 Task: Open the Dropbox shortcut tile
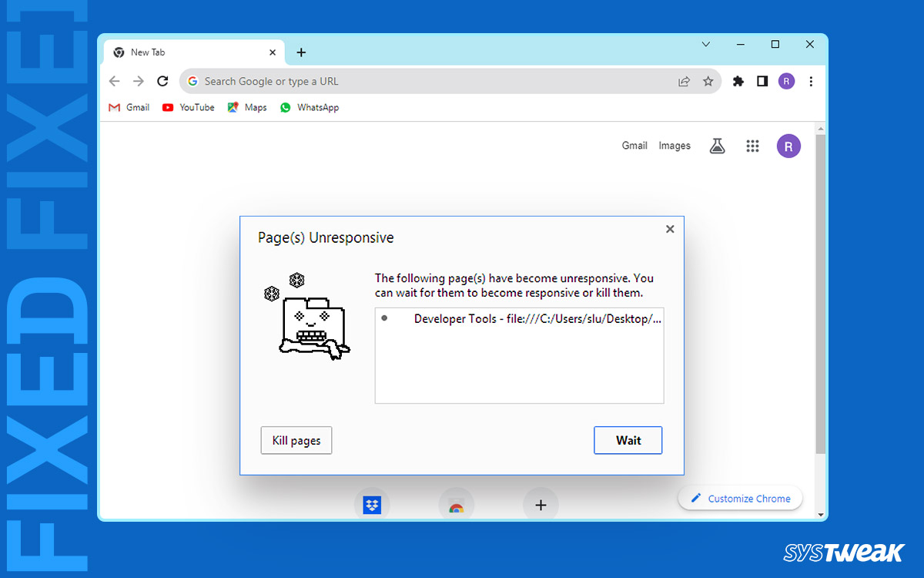click(x=372, y=505)
